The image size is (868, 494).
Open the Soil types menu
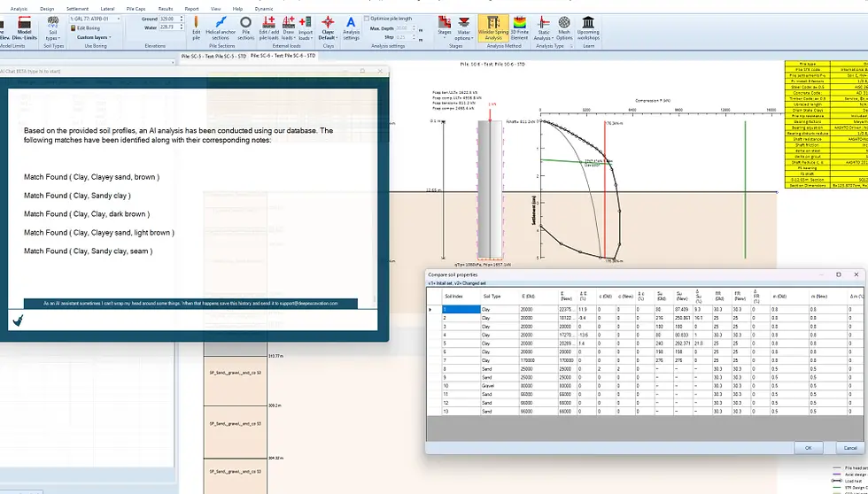pos(52,28)
